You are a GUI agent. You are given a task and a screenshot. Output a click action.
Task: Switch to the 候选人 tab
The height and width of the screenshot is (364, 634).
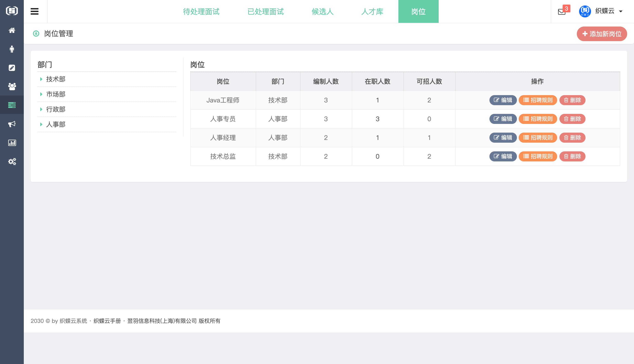(x=322, y=11)
